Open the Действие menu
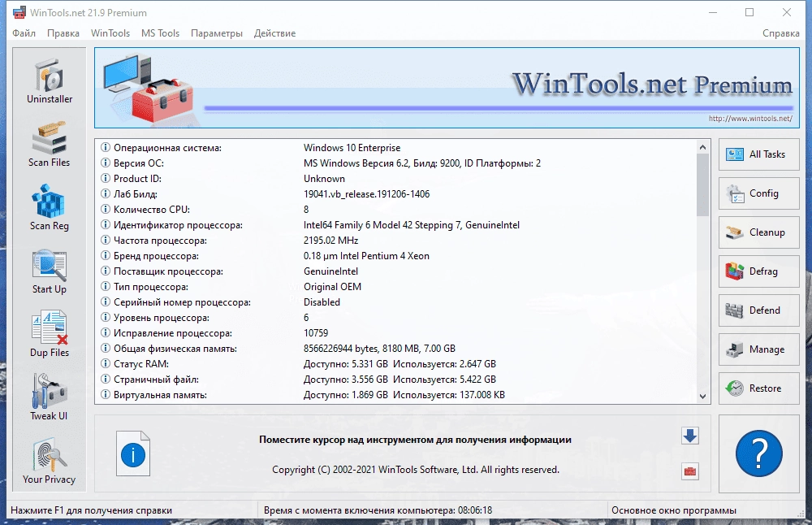This screenshot has width=812, height=525. point(274,33)
